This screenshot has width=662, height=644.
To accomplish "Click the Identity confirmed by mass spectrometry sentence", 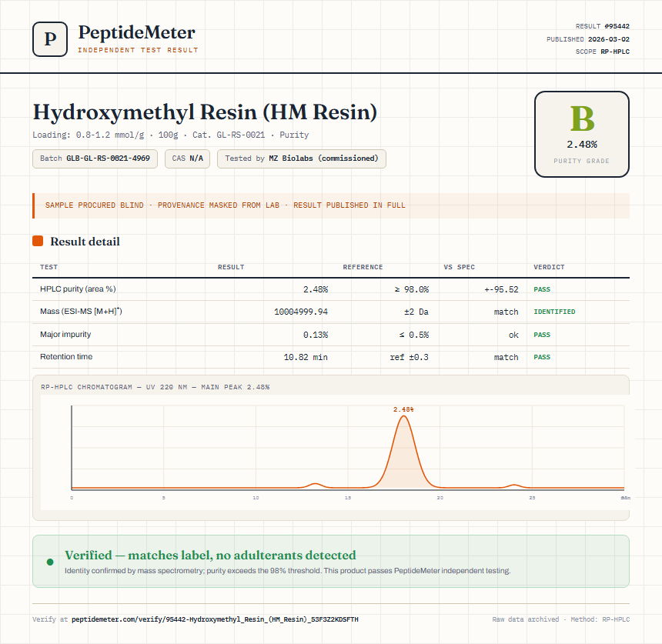I will [288, 571].
